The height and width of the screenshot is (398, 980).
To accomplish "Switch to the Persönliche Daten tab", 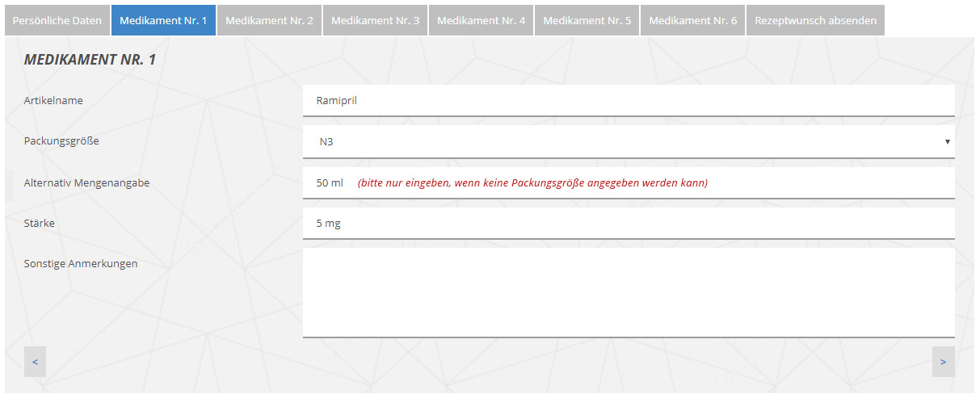I will pos(57,21).
